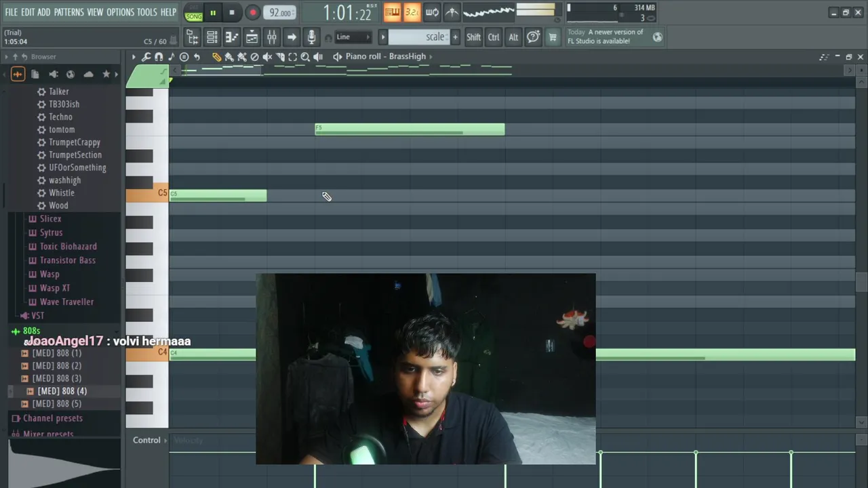
Task: Click the arrow left of scale field
Action: [382, 37]
